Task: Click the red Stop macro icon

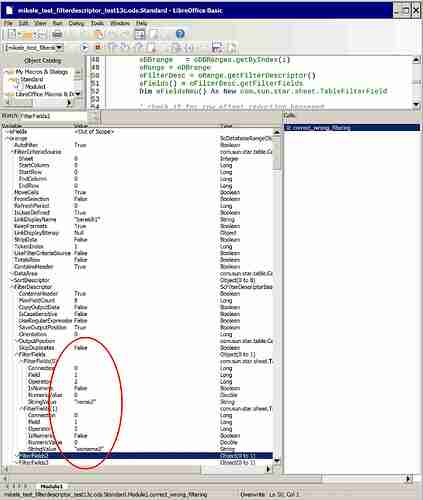Action: tap(98, 47)
